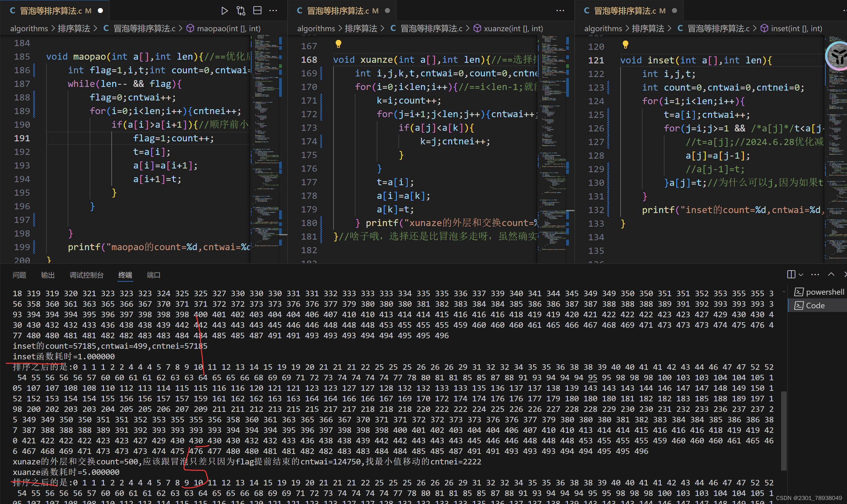Click lightbulb beside inset function
The width and height of the screenshot is (847, 504).
coord(626,44)
